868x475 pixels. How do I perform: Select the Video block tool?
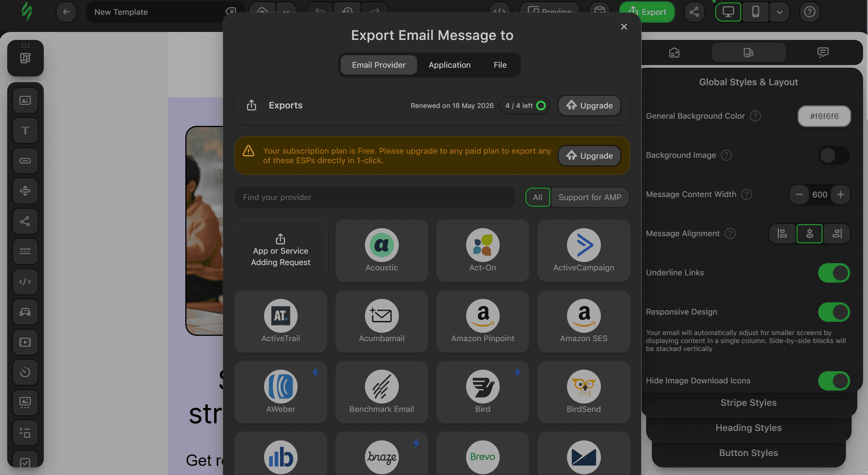[25, 342]
